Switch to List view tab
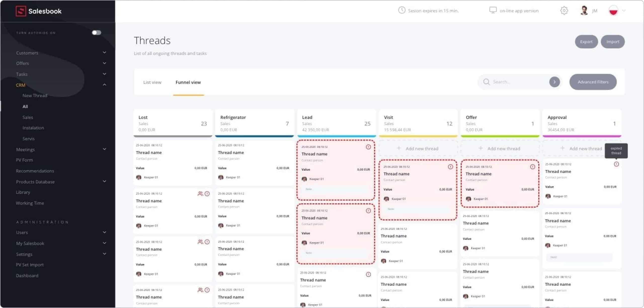644x308 pixels. click(152, 82)
